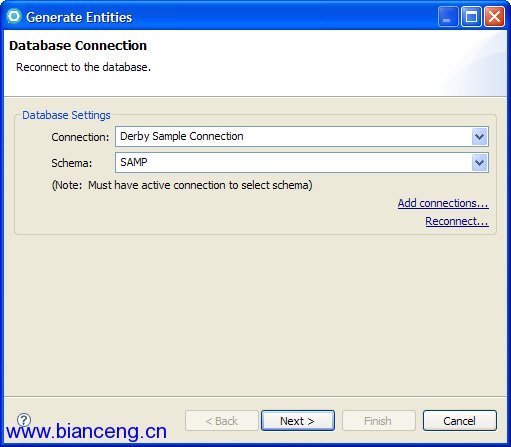The width and height of the screenshot is (511, 447).
Task: Select the SAMP schema field
Action: click(x=302, y=163)
